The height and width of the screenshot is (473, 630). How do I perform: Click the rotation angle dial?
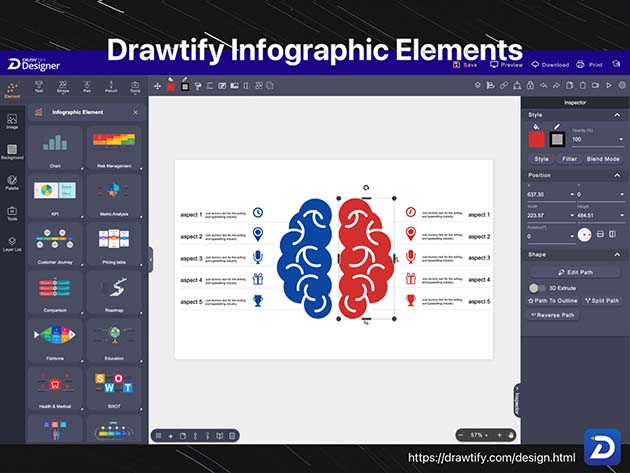(x=584, y=235)
